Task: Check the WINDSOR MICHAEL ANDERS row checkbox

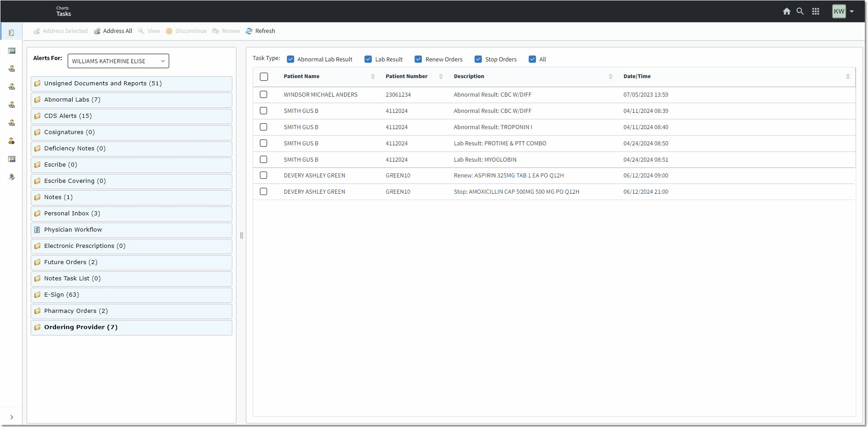Action: click(x=263, y=94)
